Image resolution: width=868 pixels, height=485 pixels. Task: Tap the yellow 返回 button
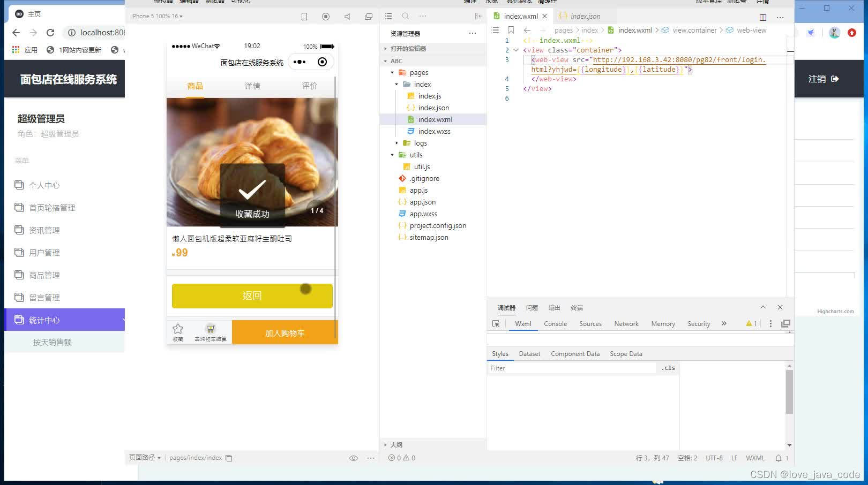click(x=252, y=296)
